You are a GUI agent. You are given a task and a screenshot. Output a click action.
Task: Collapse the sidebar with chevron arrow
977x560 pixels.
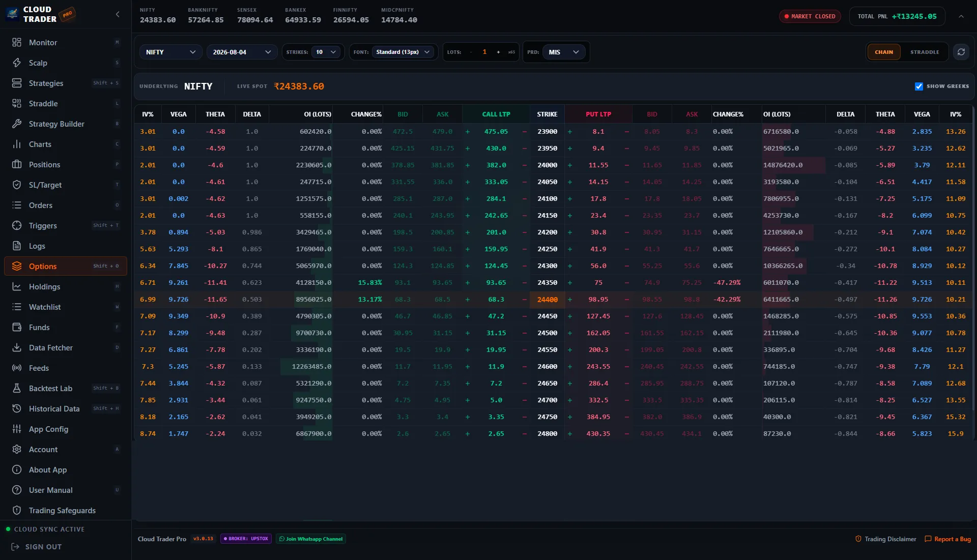tap(118, 14)
